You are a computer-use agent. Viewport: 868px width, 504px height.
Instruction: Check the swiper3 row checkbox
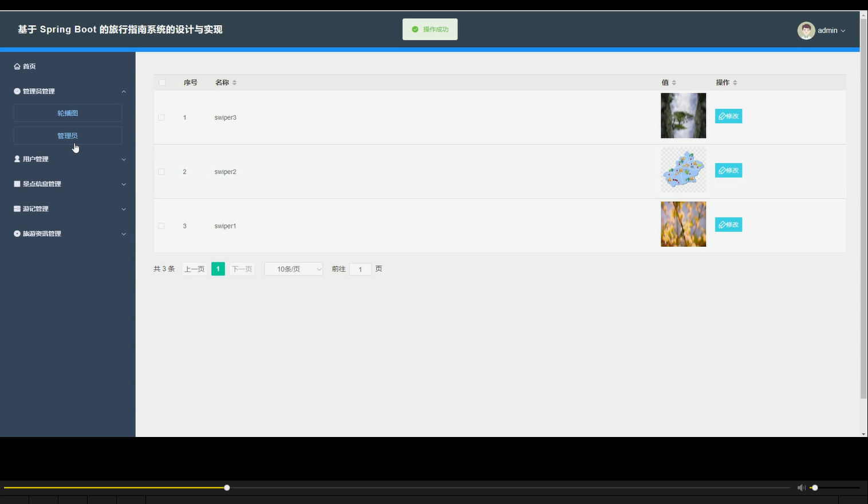point(161,117)
